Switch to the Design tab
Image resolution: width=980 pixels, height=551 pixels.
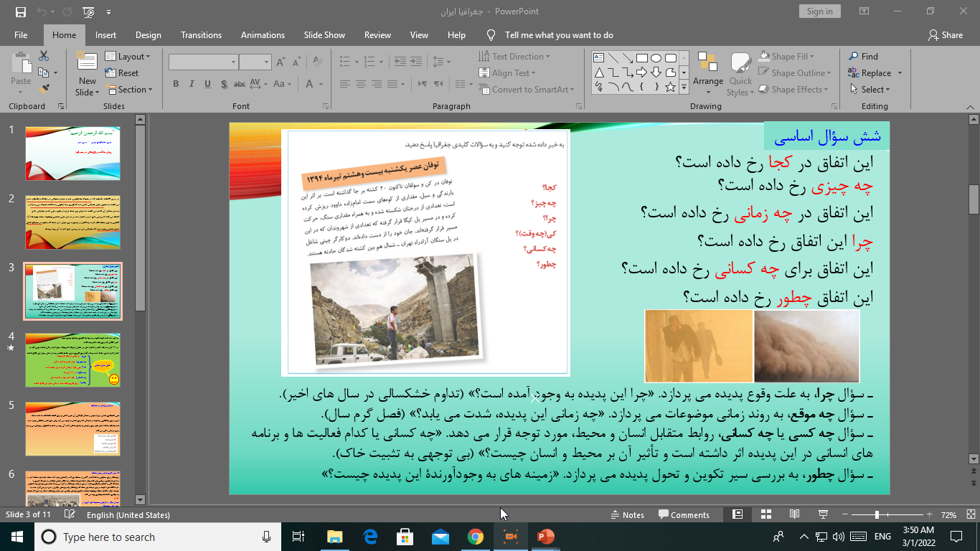[x=148, y=35]
